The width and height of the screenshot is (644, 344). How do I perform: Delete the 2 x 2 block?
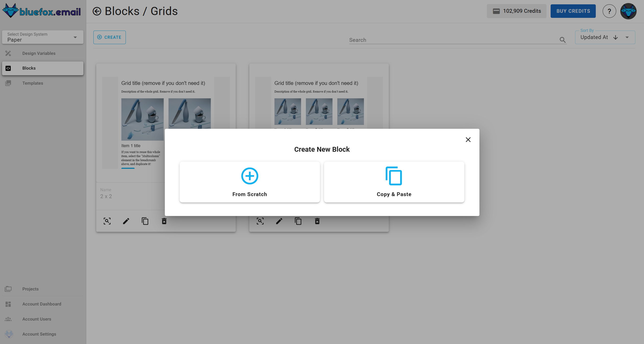click(x=164, y=221)
